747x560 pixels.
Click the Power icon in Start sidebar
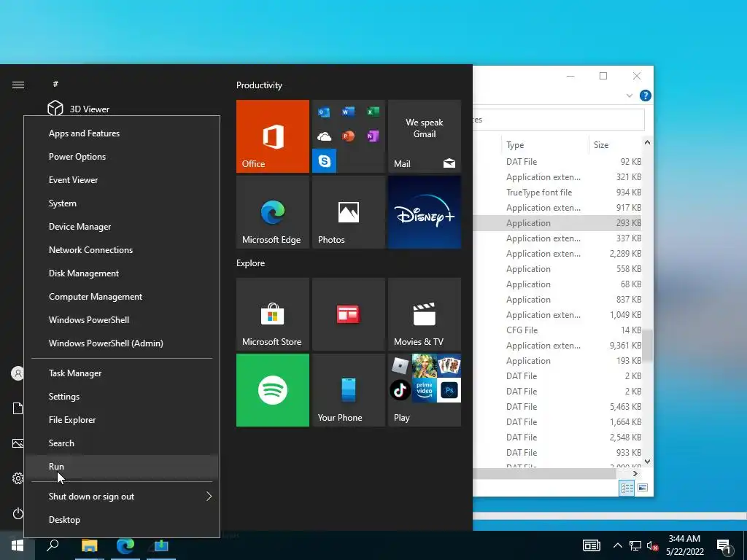(18, 513)
